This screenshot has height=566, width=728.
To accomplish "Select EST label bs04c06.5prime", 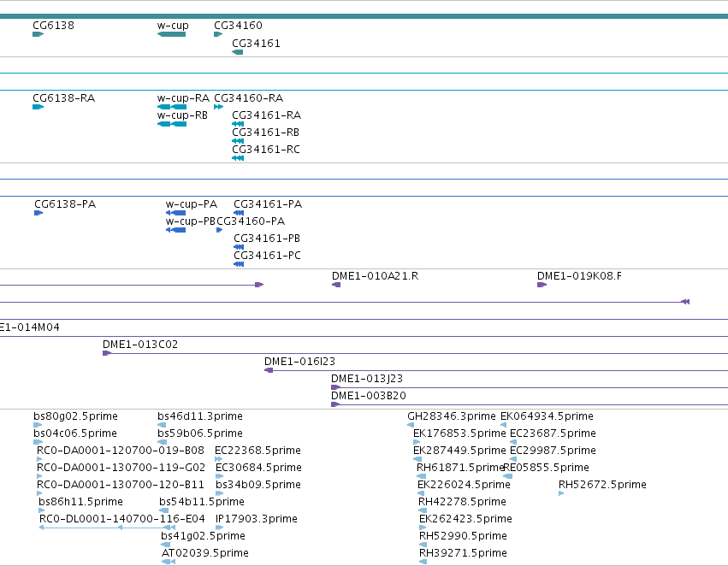I will point(75,433).
